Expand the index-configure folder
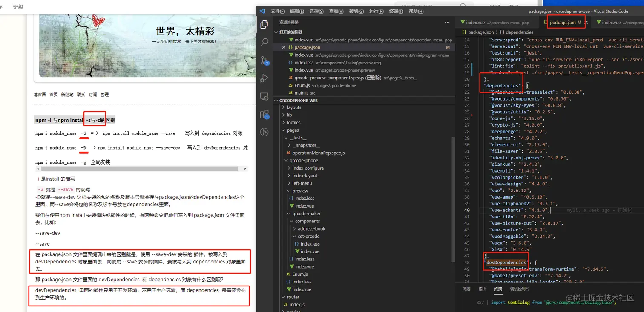 [x=308, y=168]
